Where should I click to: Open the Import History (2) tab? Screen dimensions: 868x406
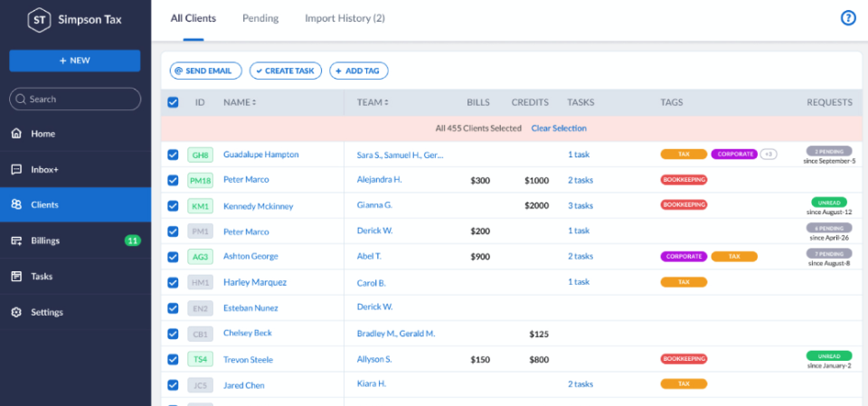pyautogui.click(x=344, y=18)
